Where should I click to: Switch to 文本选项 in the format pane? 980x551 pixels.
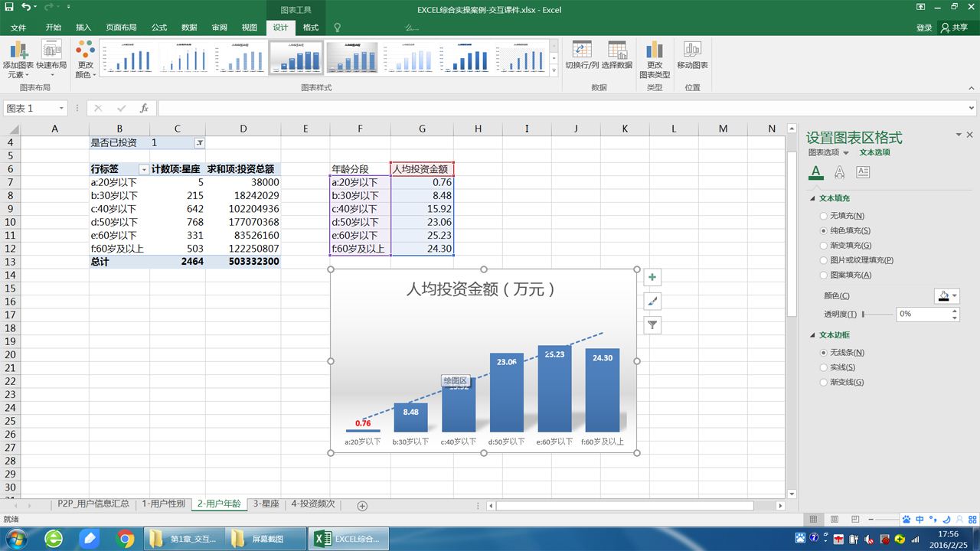point(874,152)
